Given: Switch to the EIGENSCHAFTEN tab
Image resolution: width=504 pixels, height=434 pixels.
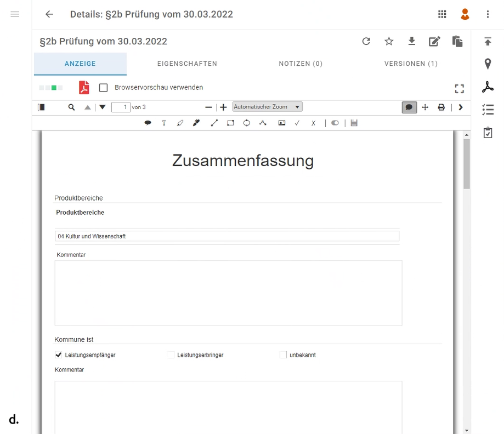Looking at the screenshot, I should click(x=187, y=64).
